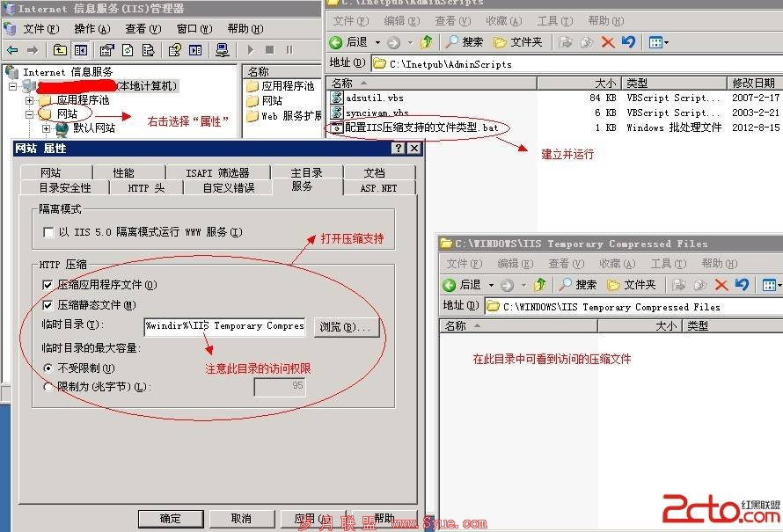Open 操作(A) menu in IIS Manager

(x=91, y=29)
